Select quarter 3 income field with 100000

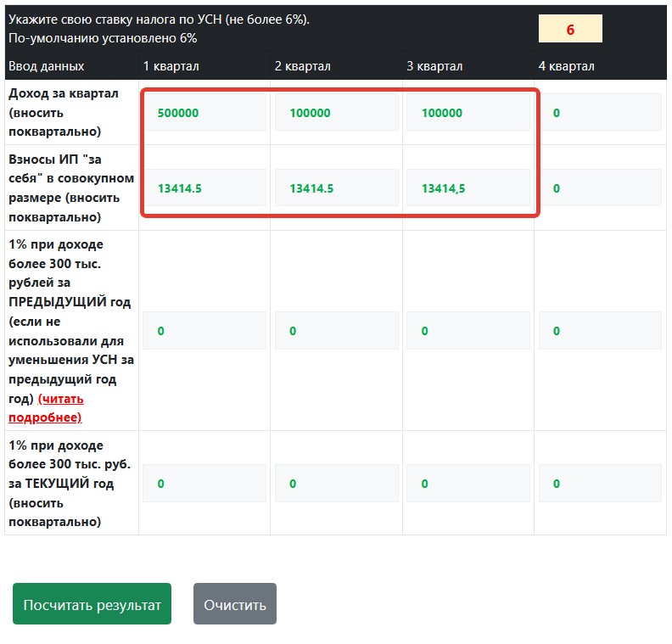click(x=468, y=112)
